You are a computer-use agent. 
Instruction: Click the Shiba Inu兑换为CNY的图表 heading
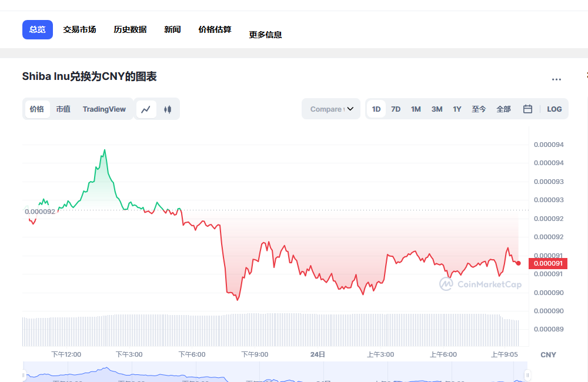89,76
